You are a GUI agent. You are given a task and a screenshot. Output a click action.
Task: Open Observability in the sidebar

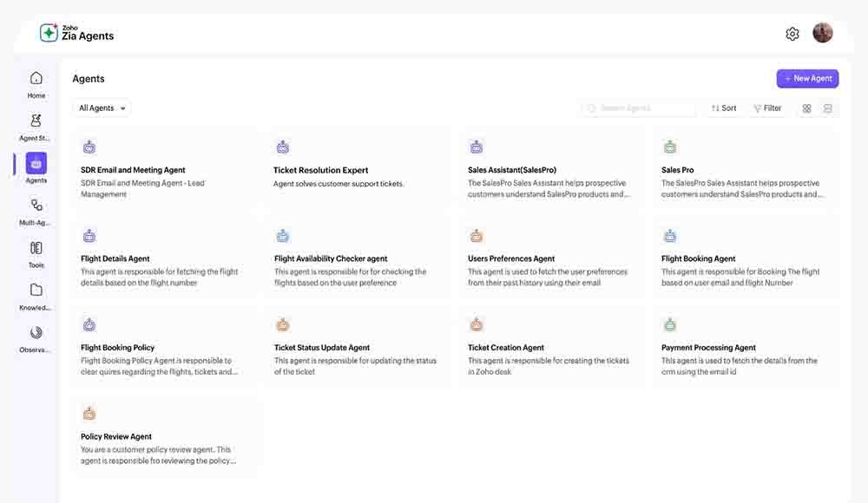pos(36,339)
